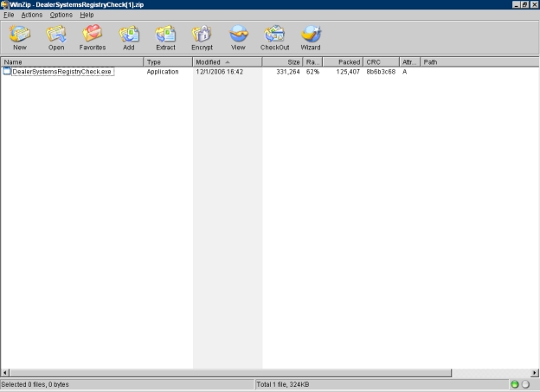This screenshot has height=392, width=540.
Task: Sort by the Size column header
Action: pos(282,62)
